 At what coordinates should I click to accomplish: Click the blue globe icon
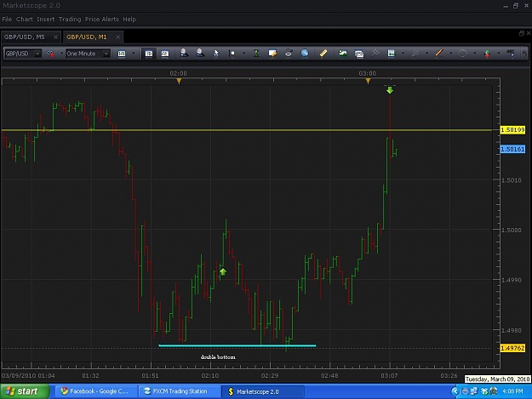(305, 54)
